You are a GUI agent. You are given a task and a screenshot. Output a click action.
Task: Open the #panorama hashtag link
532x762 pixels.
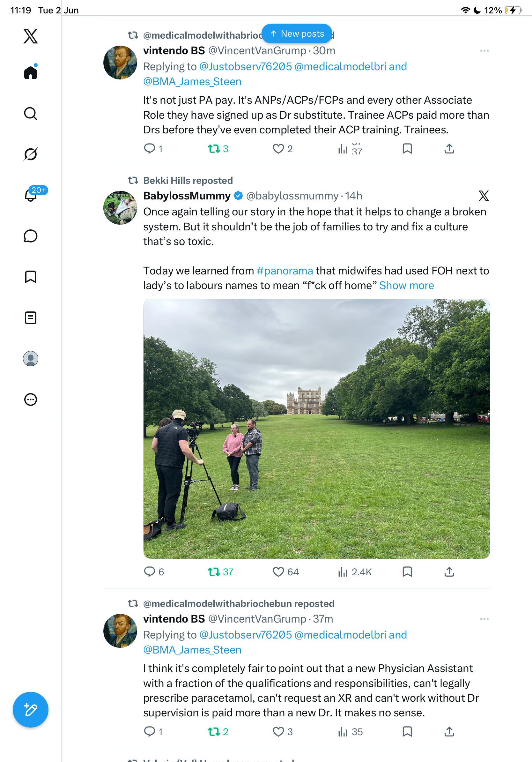(284, 271)
